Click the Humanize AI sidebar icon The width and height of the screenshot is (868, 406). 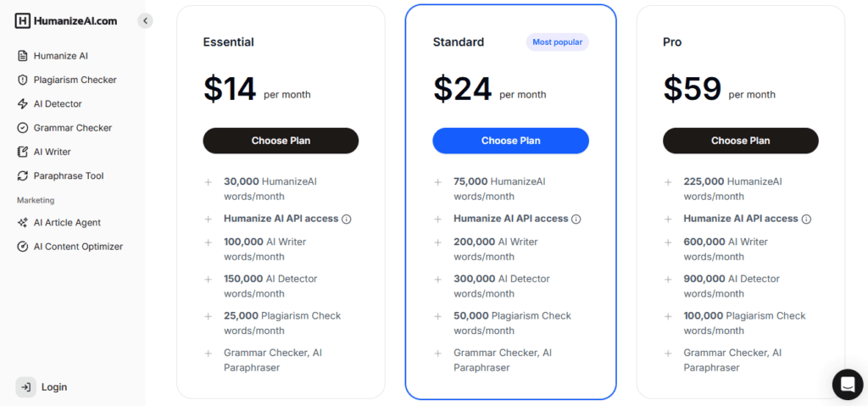click(x=23, y=56)
